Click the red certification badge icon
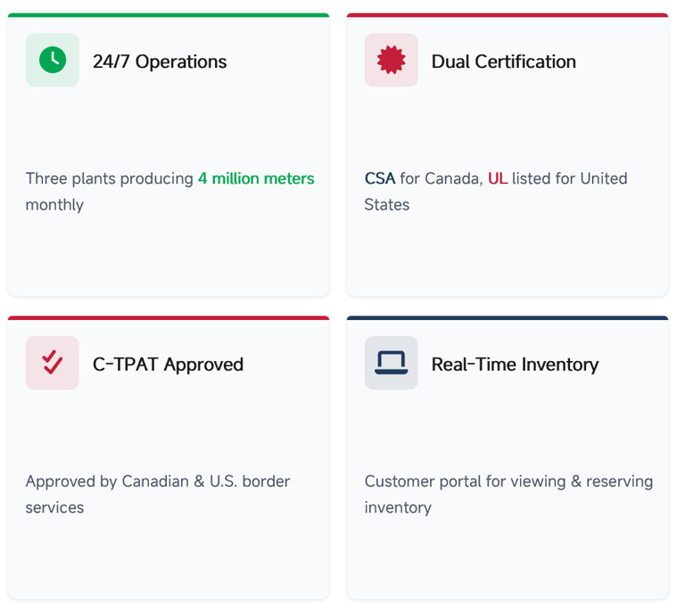The width and height of the screenshot is (685, 616). [391, 60]
